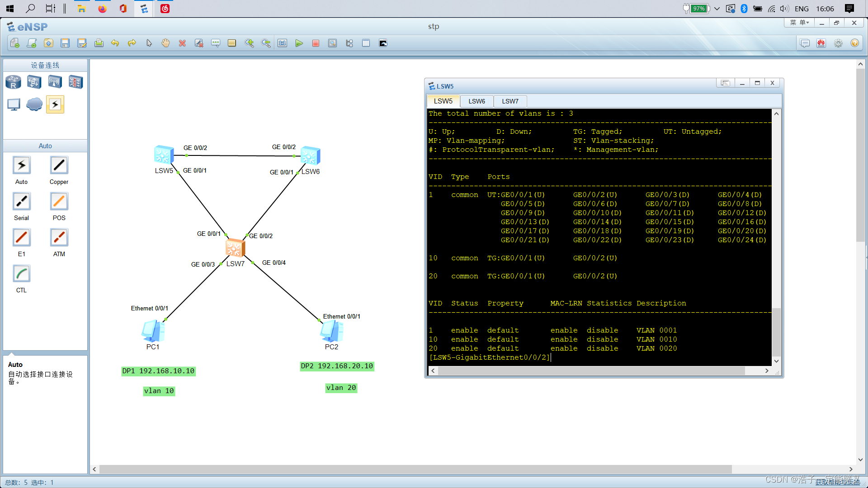This screenshot has height=488, width=868.
Task: Open the 菜单 dropdown menu
Action: [x=799, y=23]
